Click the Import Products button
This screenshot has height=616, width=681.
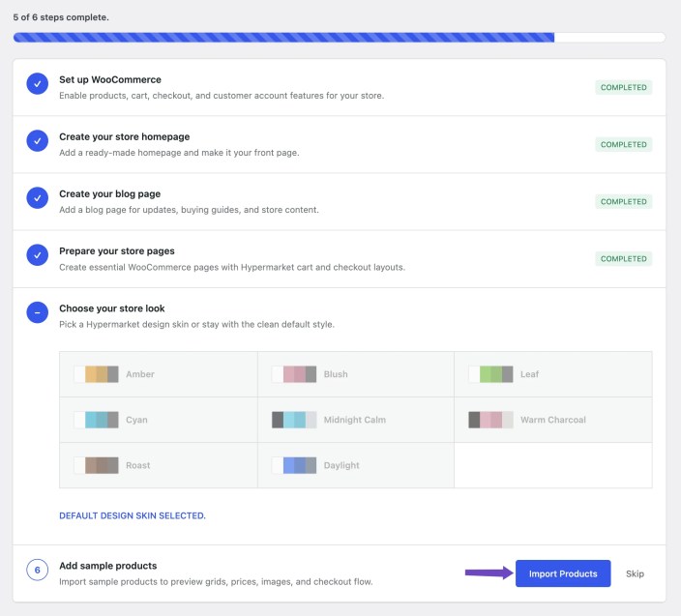pos(563,573)
